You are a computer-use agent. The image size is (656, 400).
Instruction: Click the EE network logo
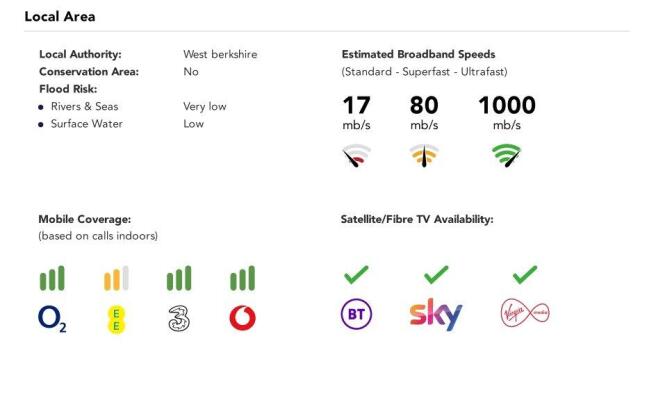click(x=116, y=320)
